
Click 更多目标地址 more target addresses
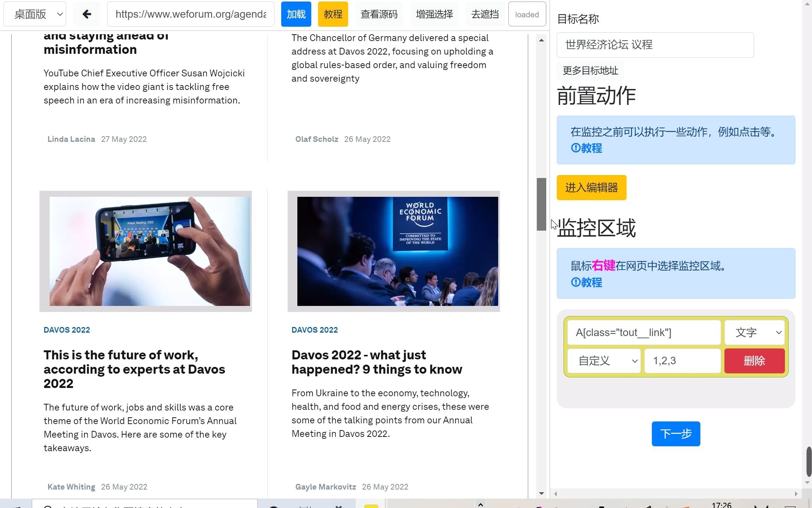590,70
